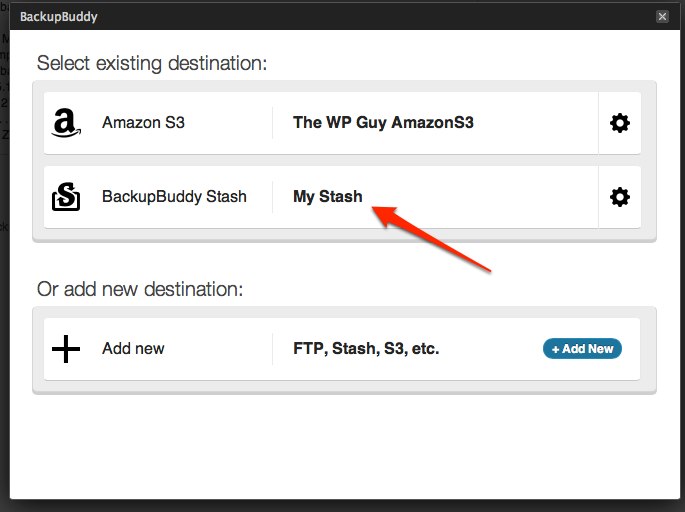Click the red arrow annotation
This screenshot has width=685, height=512.
click(x=432, y=239)
